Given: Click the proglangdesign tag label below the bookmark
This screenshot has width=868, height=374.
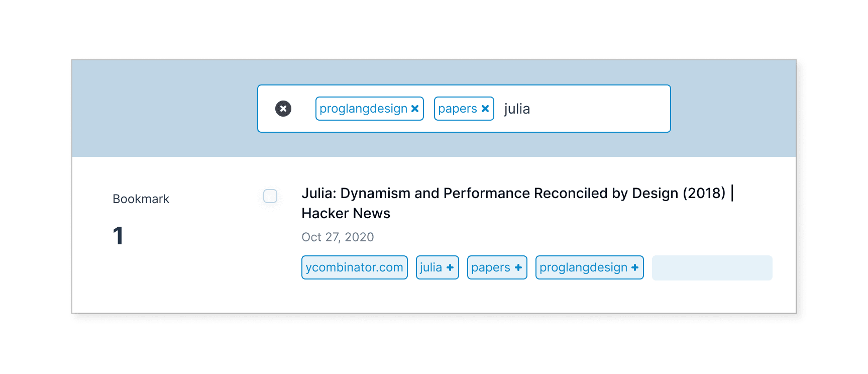Looking at the screenshot, I should tap(583, 267).
